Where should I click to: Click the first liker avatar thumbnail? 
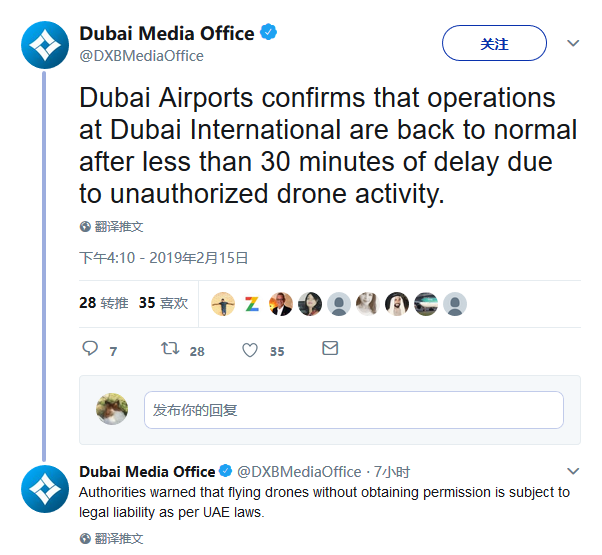(225, 304)
